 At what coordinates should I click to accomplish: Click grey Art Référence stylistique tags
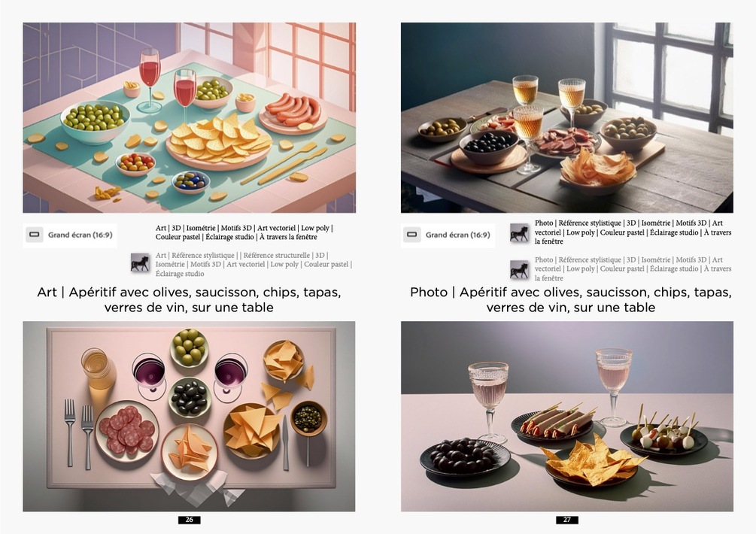(254, 264)
